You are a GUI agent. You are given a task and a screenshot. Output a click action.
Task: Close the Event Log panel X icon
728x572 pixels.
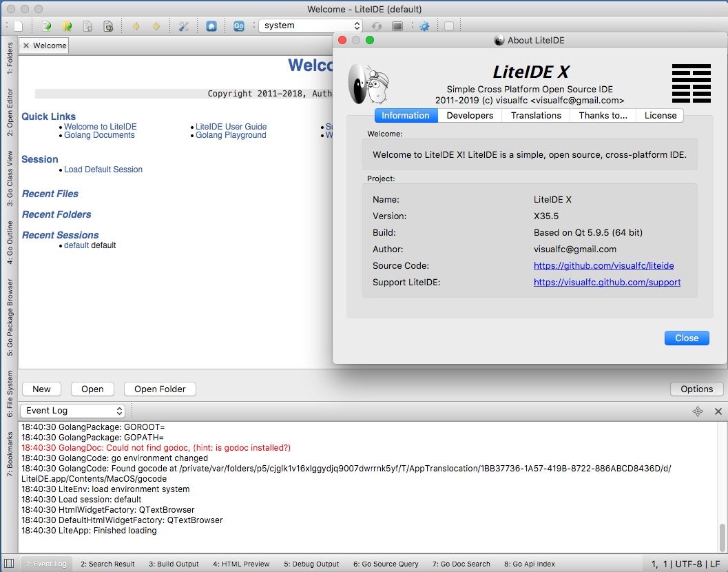(x=718, y=411)
